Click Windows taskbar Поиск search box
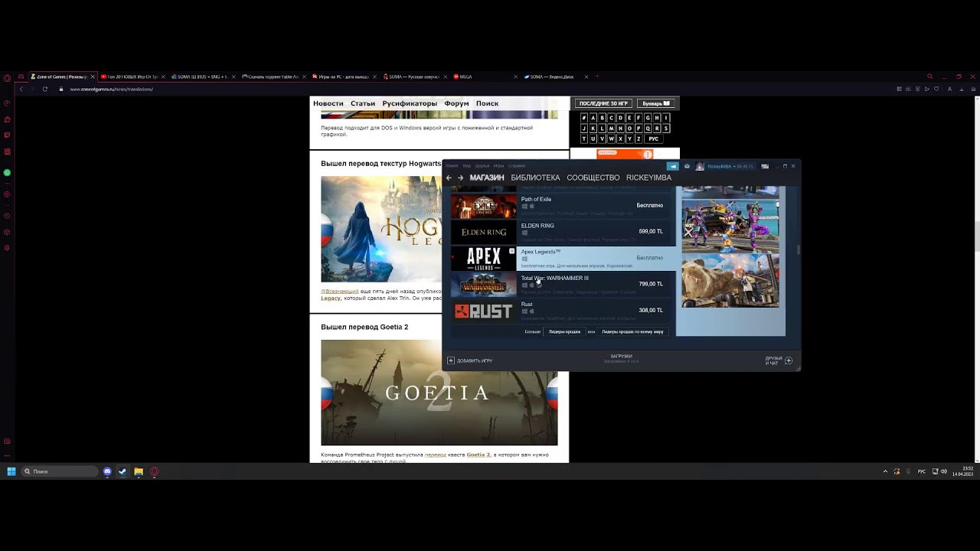980x551 pixels. tap(60, 471)
